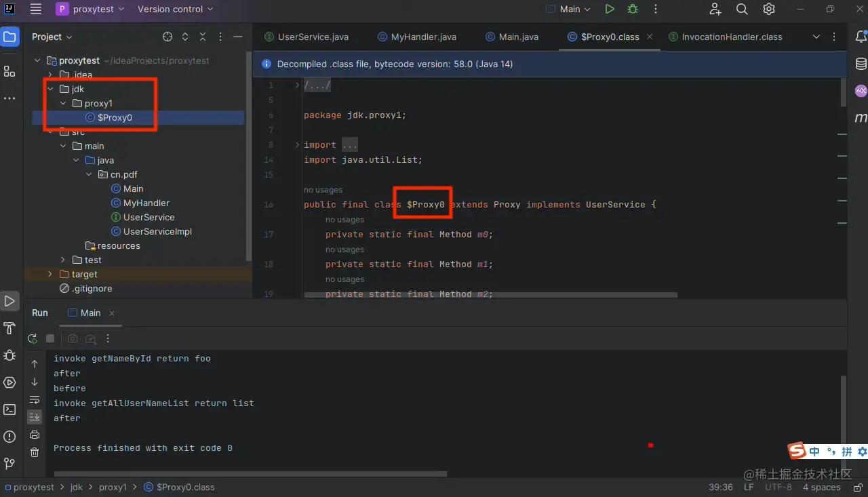Open the Build hammer tool window icon

[x=9, y=328]
